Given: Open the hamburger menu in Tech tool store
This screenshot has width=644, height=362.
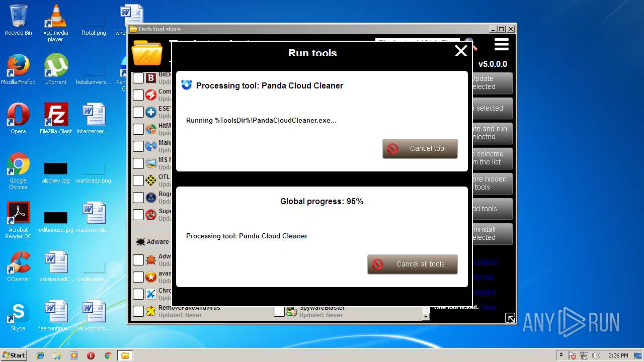Looking at the screenshot, I should tap(502, 45).
